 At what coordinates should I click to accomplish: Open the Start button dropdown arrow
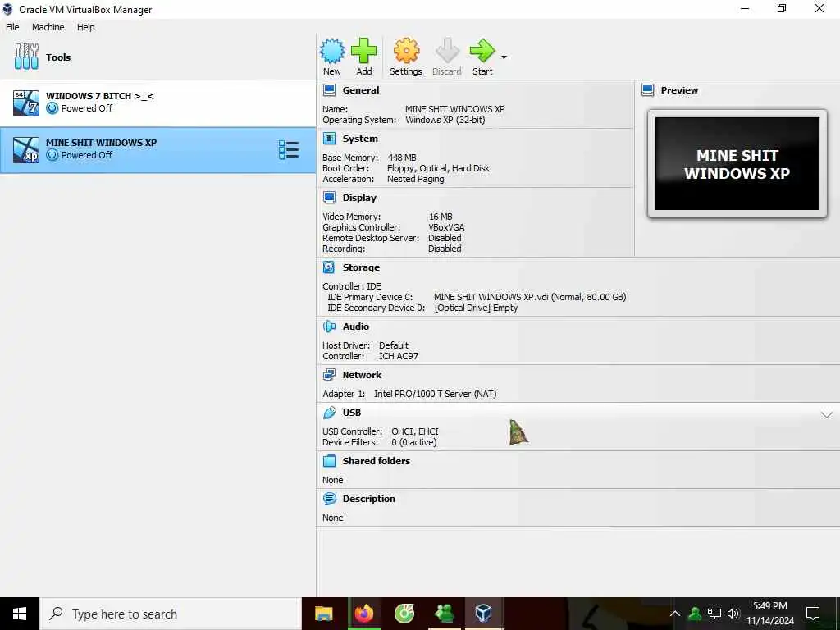click(x=504, y=57)
